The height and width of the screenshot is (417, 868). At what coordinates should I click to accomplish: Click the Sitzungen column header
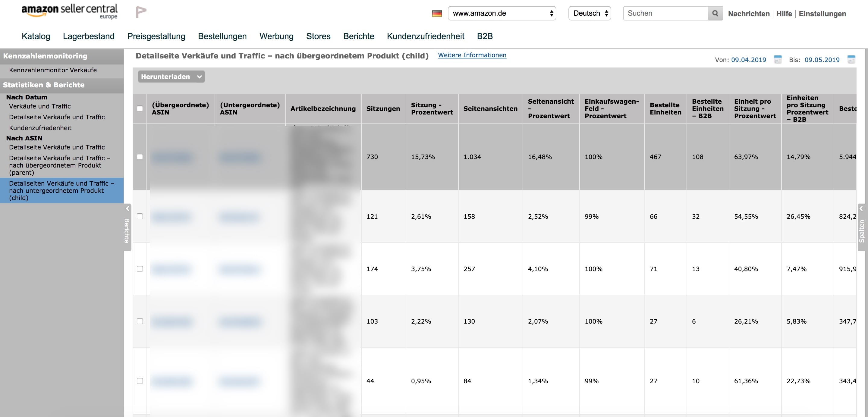383,108
